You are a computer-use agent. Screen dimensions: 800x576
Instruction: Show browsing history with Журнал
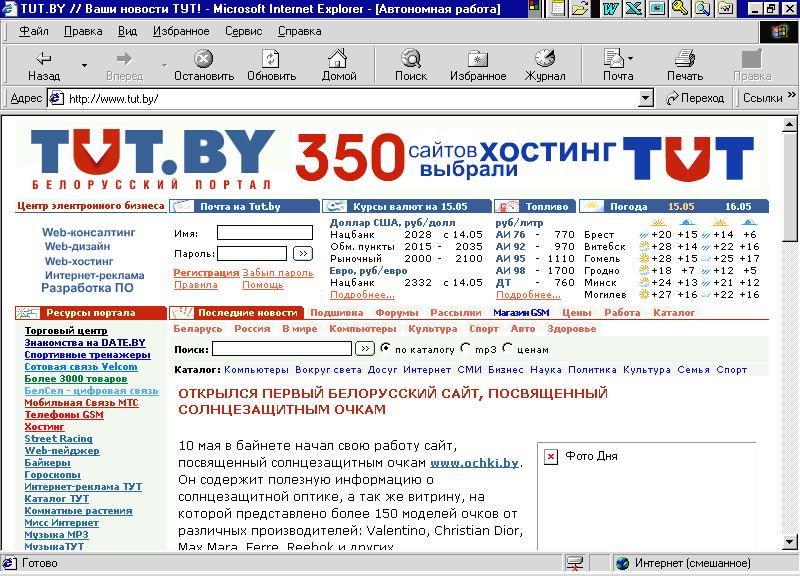[x=545, y=65]
